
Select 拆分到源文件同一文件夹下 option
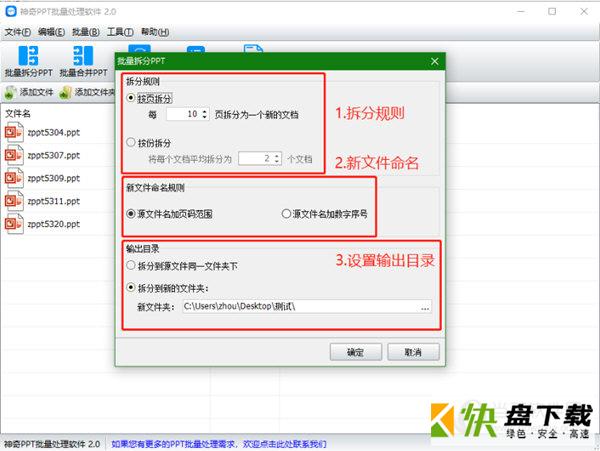point(131,265)
